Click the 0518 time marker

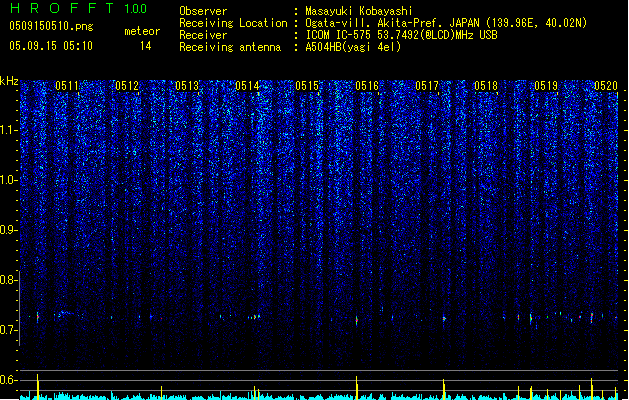click(x=486, y=86)
